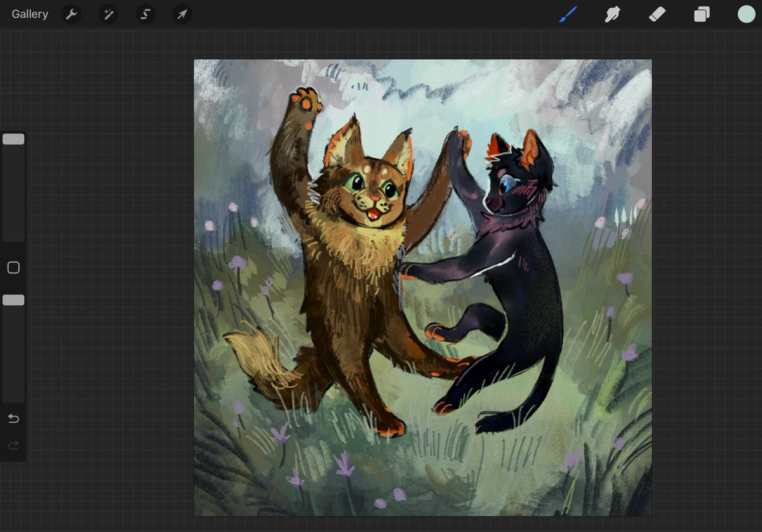
Task: Click the brush opacity slider handle
Action: 13,300
